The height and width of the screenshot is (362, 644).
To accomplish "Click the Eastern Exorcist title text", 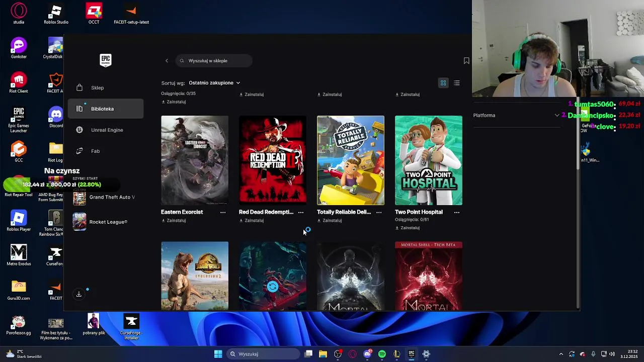I will click(x=182, y=212).
